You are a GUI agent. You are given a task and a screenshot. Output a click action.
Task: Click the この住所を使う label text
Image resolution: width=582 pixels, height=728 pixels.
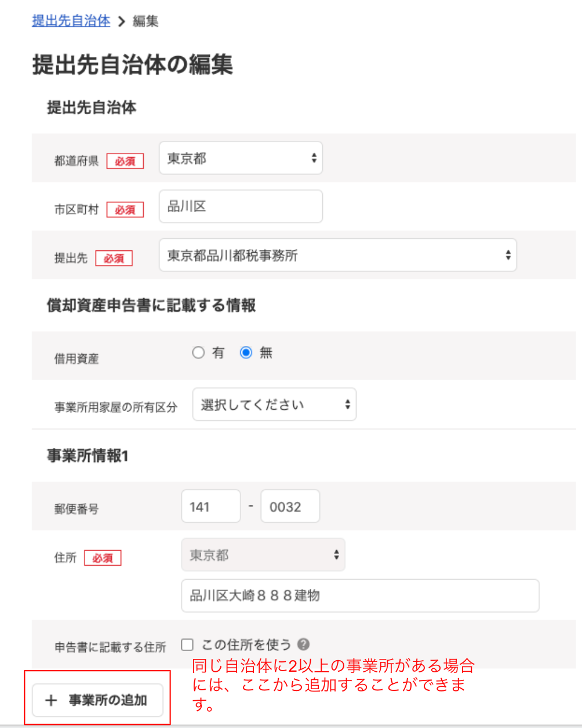point(246,645)
